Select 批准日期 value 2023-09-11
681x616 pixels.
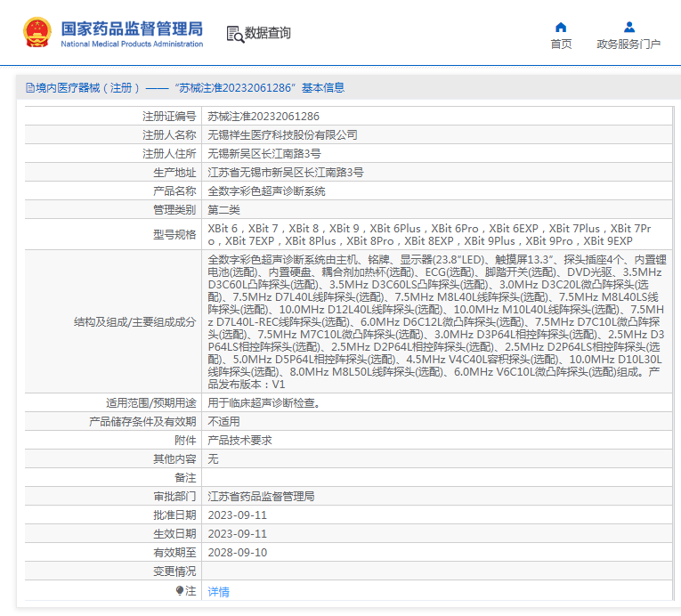coord(237,515)
